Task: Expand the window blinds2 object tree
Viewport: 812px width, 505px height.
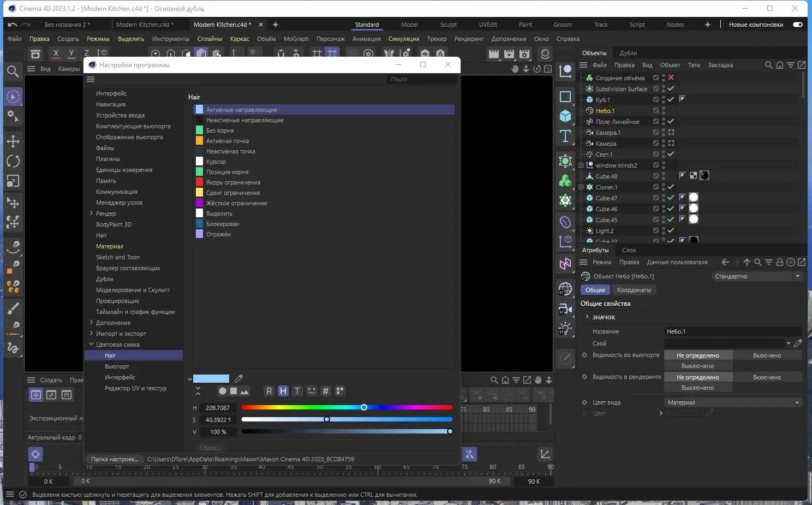Action: coord(581,165)
